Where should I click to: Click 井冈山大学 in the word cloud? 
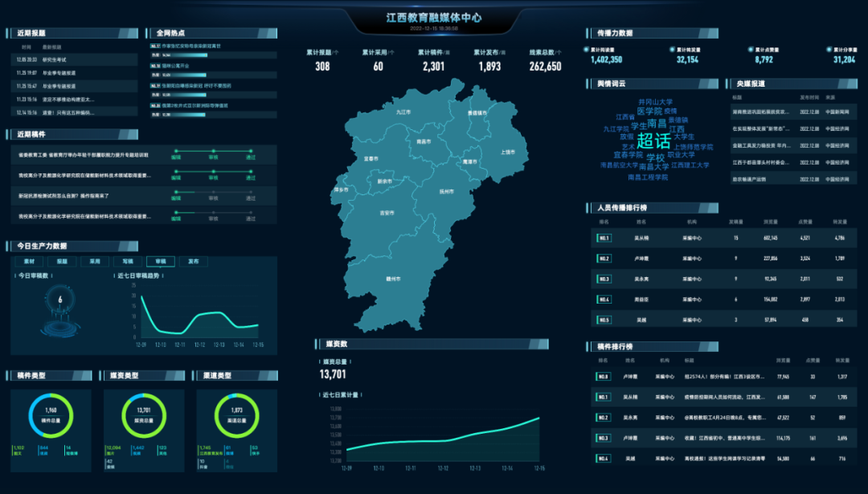(x=655, y=102)
